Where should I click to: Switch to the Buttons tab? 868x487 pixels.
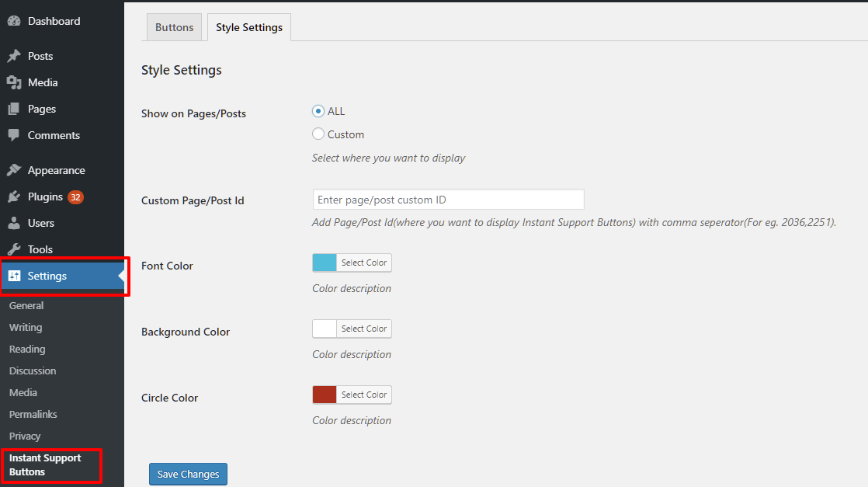click(x=174, y=27)
